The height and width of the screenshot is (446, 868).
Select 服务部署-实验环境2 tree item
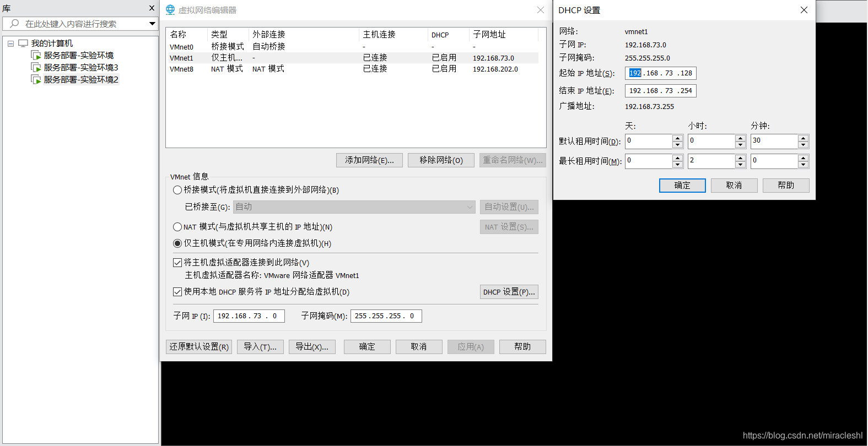81,79
